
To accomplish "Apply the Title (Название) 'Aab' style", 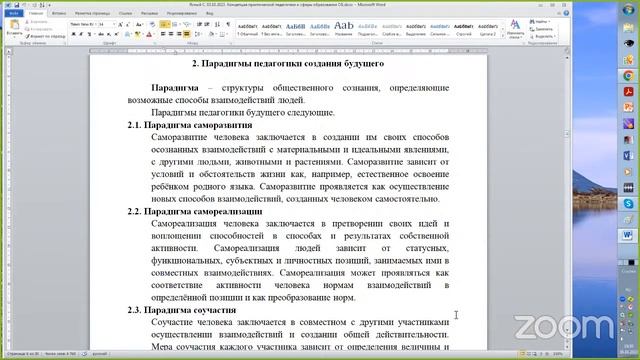I will pos(344,28).
